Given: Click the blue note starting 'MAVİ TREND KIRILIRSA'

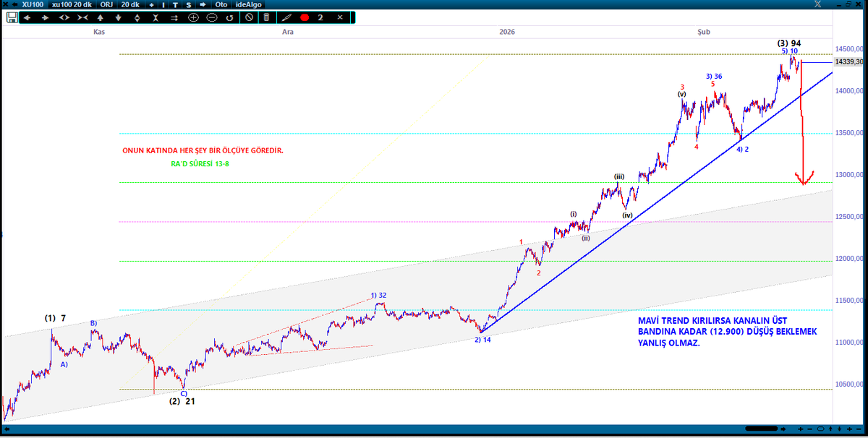Looking at the screenshot, I should 728,332.
